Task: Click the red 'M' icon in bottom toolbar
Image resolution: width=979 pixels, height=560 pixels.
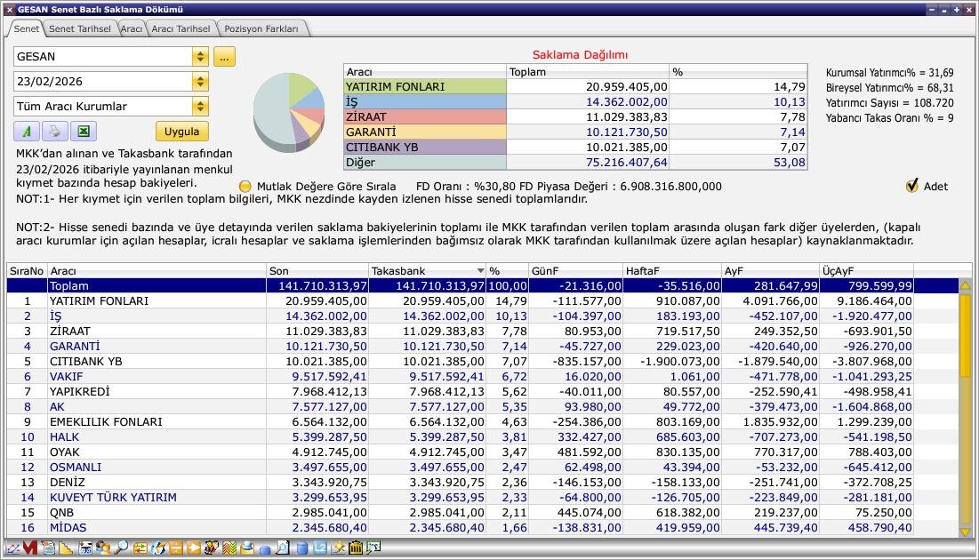Action: click(30, 548)
